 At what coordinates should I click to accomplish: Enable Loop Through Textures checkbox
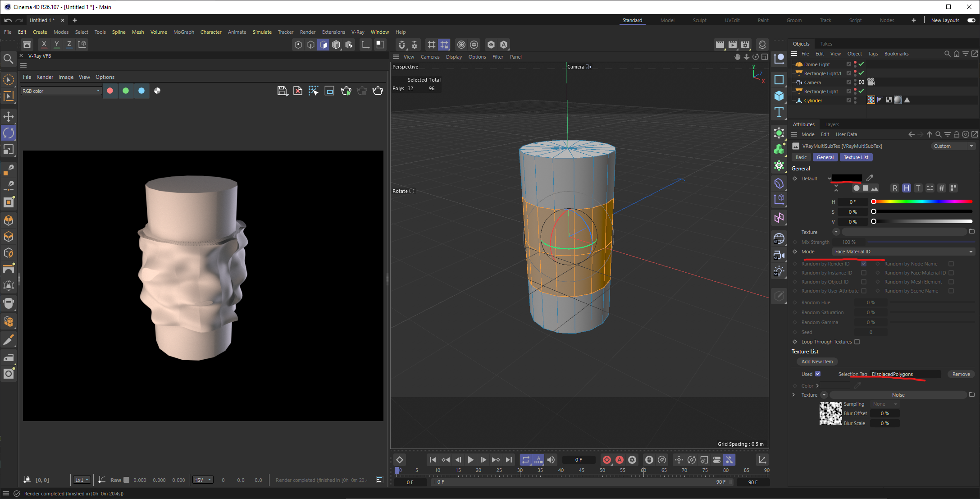(857, 342)
